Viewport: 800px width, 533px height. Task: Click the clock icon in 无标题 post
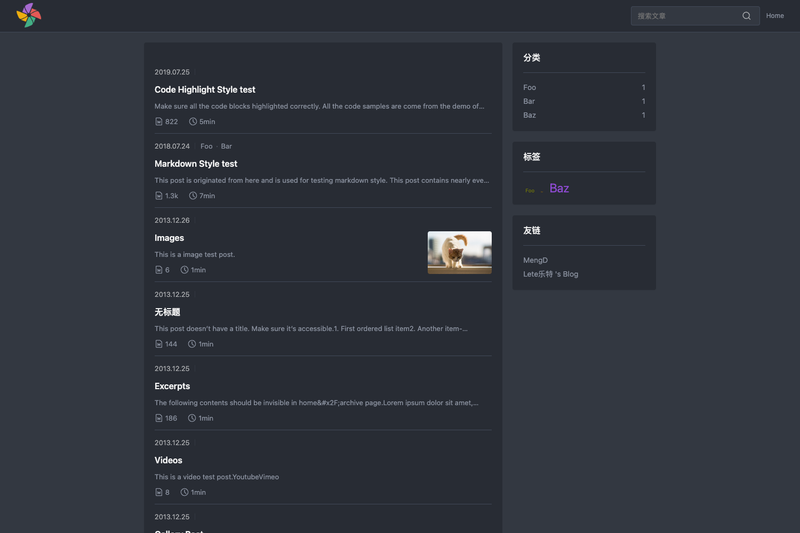[x=192, y=344]
